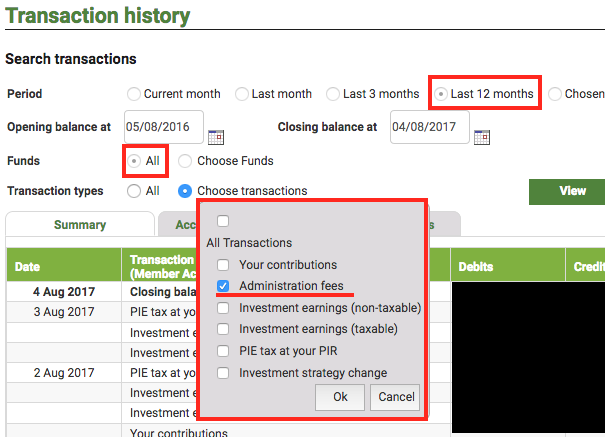The image size is (605, 437).
Task: Check PIE tax at your PIR
Action: pos(223,351)
